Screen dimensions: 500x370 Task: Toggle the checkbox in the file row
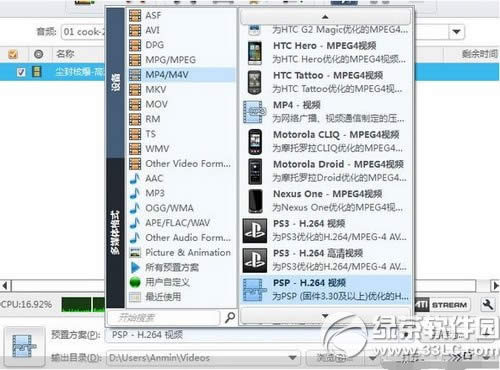(21, 72)
